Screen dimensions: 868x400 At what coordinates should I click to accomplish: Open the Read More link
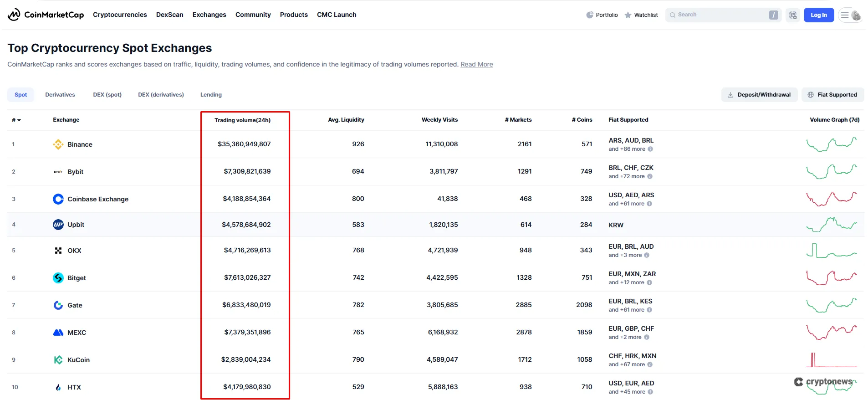tap(476, 65)
